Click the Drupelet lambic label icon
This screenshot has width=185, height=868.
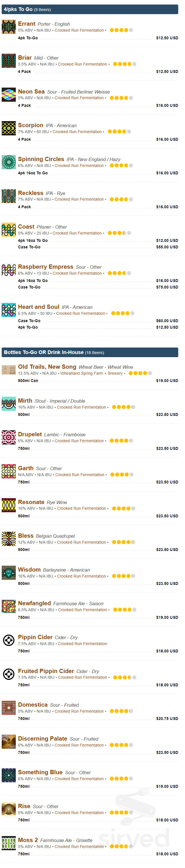(x=9, y=437)
